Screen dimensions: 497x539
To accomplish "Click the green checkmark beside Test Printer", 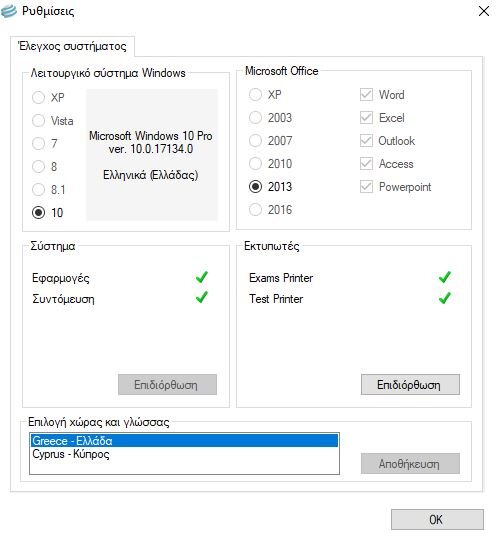I will coord(445,298).
